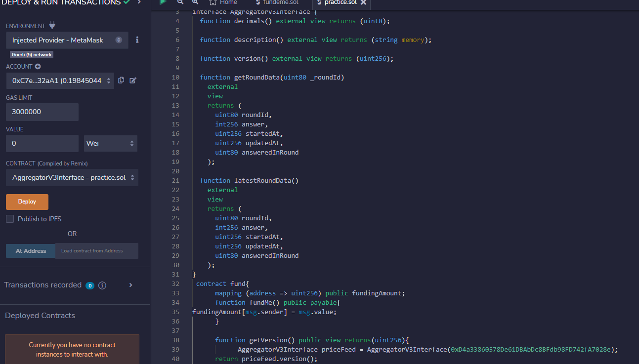This screenshot has height=364, width=639.
Task: Click the ACCOUNT label
Action: click(x=19, y=66)
